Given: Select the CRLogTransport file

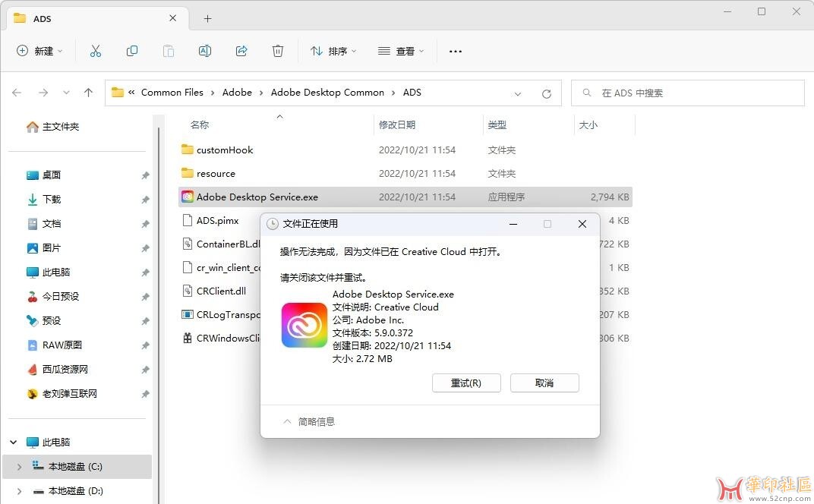Looking at the screenshot, I should [221, 314].
